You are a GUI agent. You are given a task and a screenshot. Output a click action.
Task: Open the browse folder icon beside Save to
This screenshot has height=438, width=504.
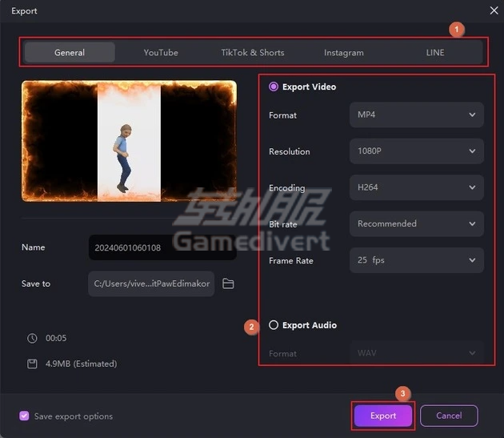pyautogui.click(x=228, y=283)
